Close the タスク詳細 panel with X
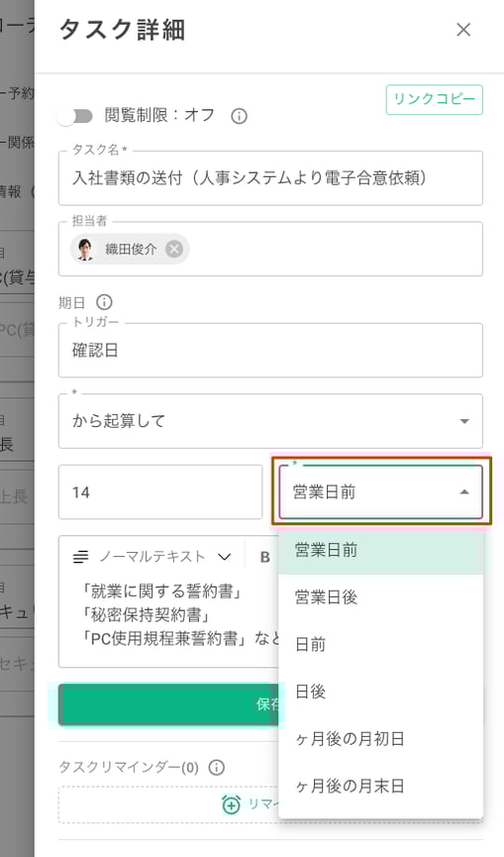Screen dimensions: 504x857 tap(463, 30)
